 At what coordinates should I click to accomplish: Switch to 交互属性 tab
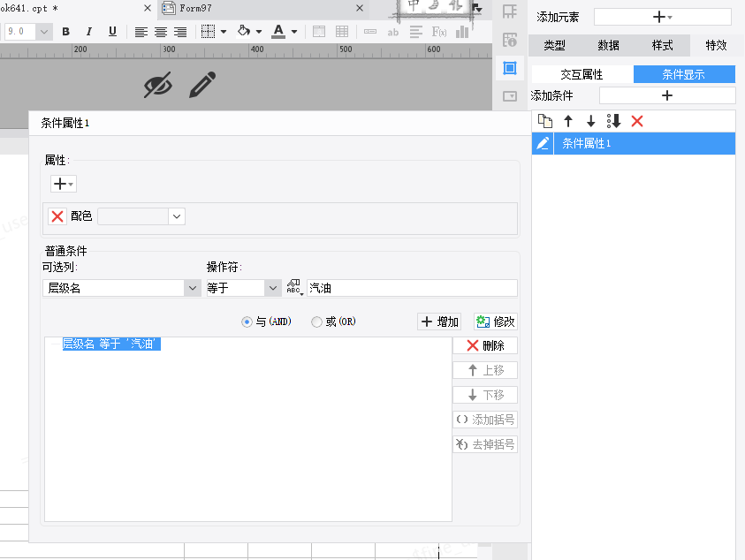[582, 74]
